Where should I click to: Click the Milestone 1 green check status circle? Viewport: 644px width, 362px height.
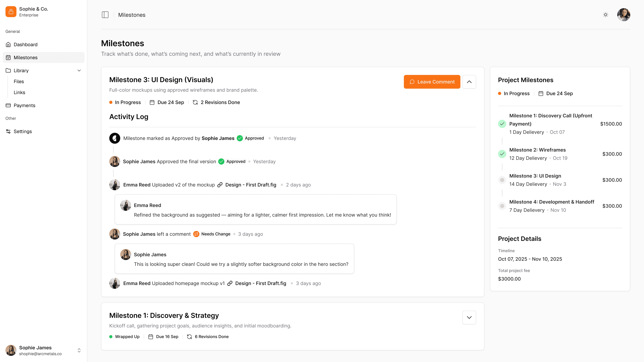click(502, 124)
